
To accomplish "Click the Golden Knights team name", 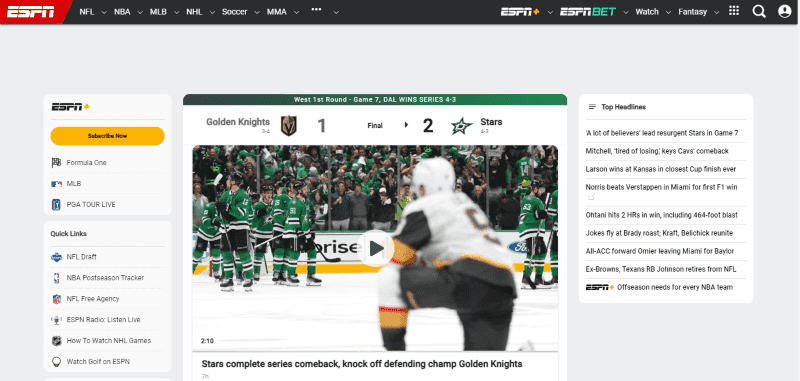I will click(x=238, y=122).
